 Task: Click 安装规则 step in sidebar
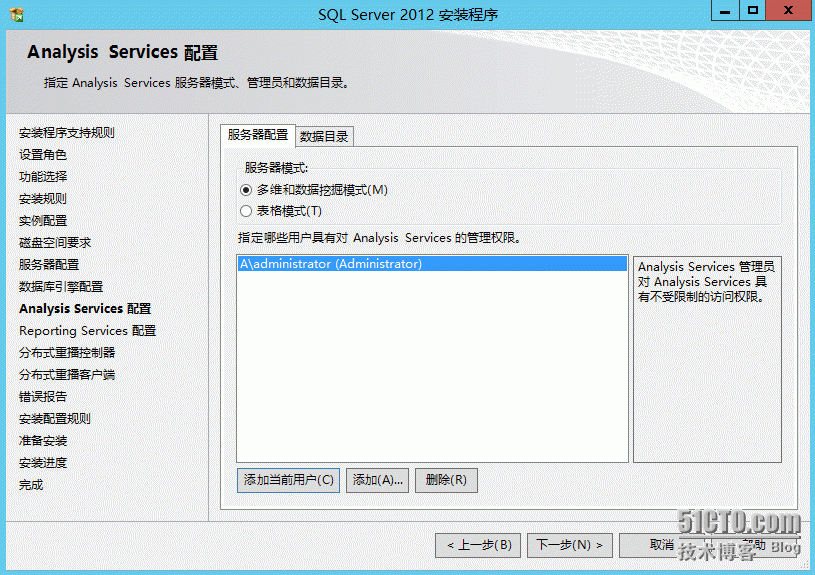point(43,199)
